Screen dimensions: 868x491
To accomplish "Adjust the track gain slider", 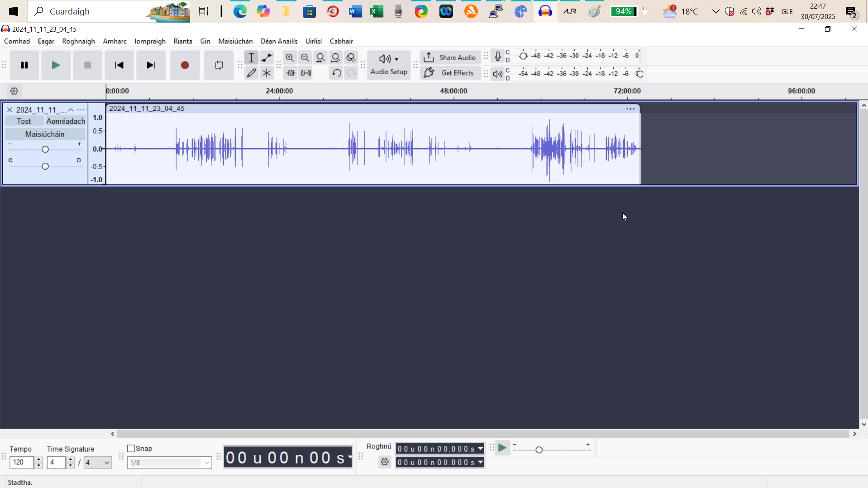I will click(x=45, y=148).
